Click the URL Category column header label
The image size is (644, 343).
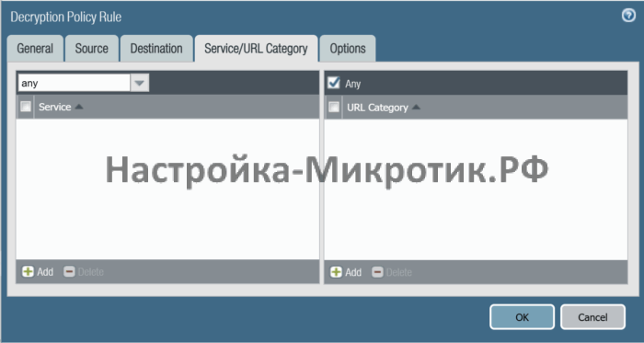[377, 108]
